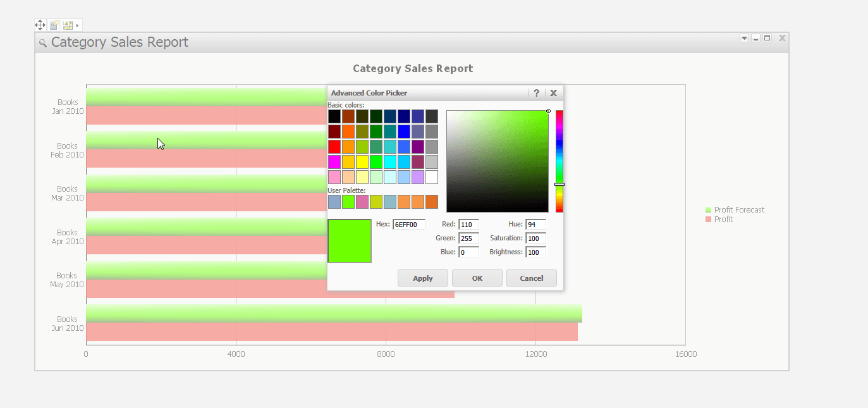Open the calculator grid toolbar icon
Image resolution: width=868 pixels, height=408 pixels.
coord(54,25)
